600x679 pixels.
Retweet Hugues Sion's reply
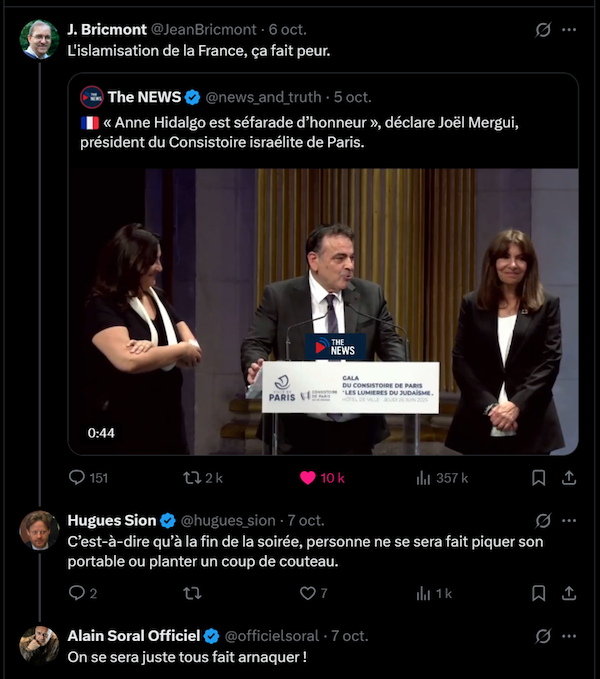pyautogui.click(x=192, y=593)
